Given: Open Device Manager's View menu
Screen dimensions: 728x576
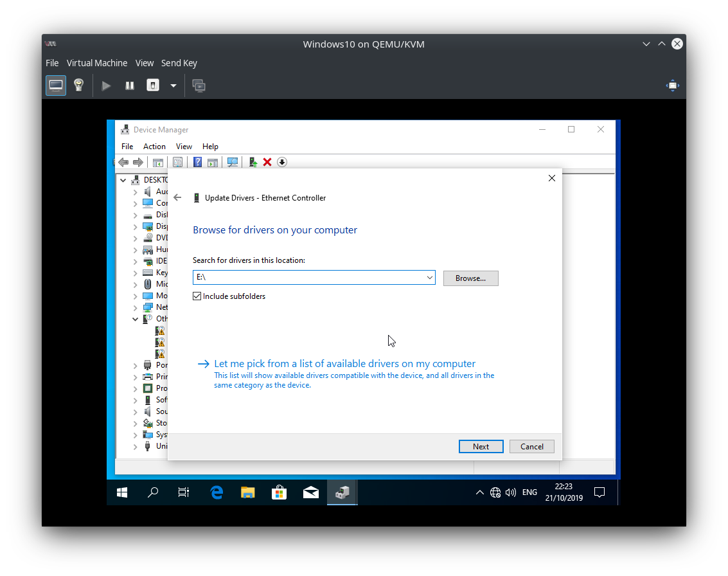Looking at the screenshot, I should [184, 147].
